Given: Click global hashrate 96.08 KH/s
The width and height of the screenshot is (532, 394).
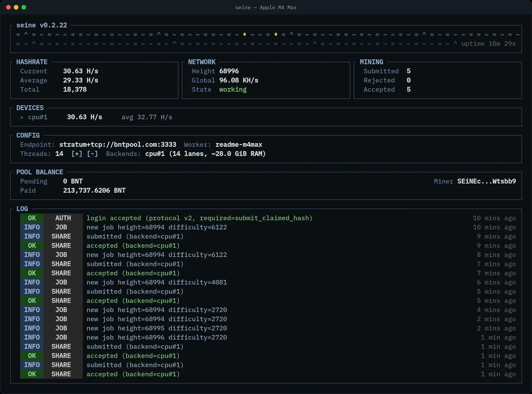Looking at the screenshot, I should 239,80.
